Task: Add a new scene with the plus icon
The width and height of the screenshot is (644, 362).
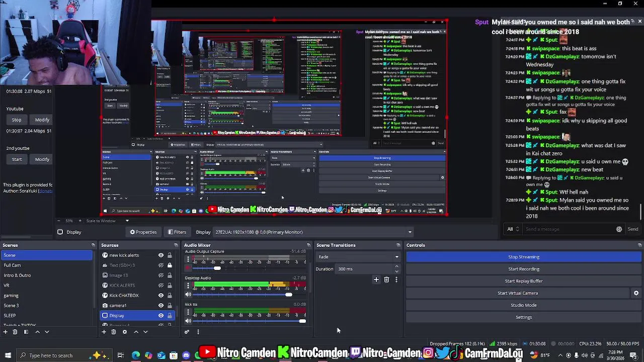Action: tap(5, 332)
